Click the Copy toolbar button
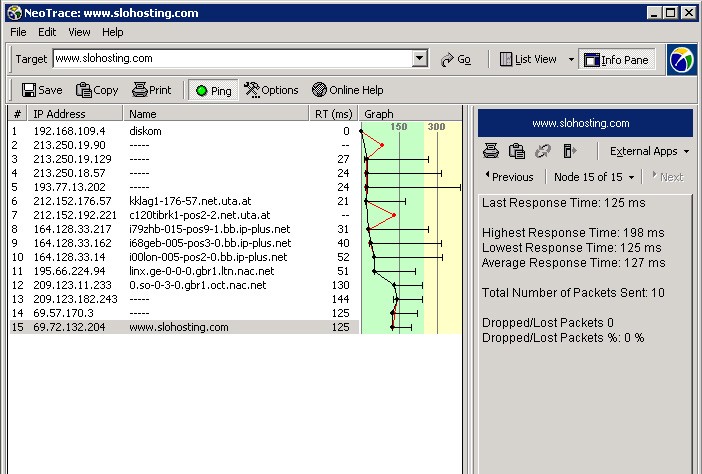 97,90
